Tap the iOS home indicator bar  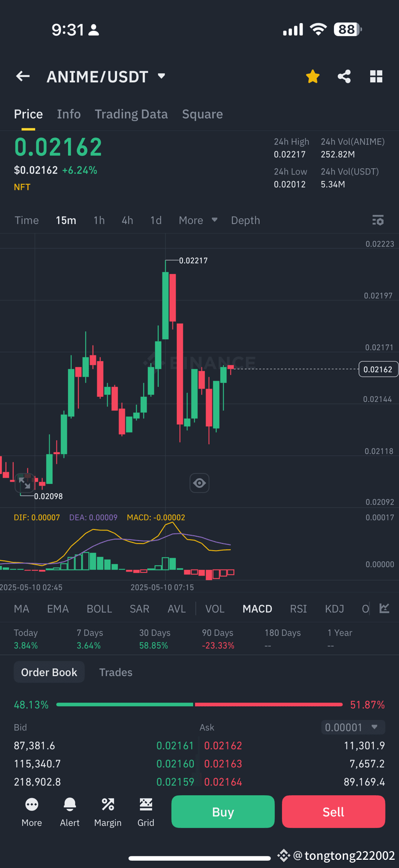tap(199, 858)
